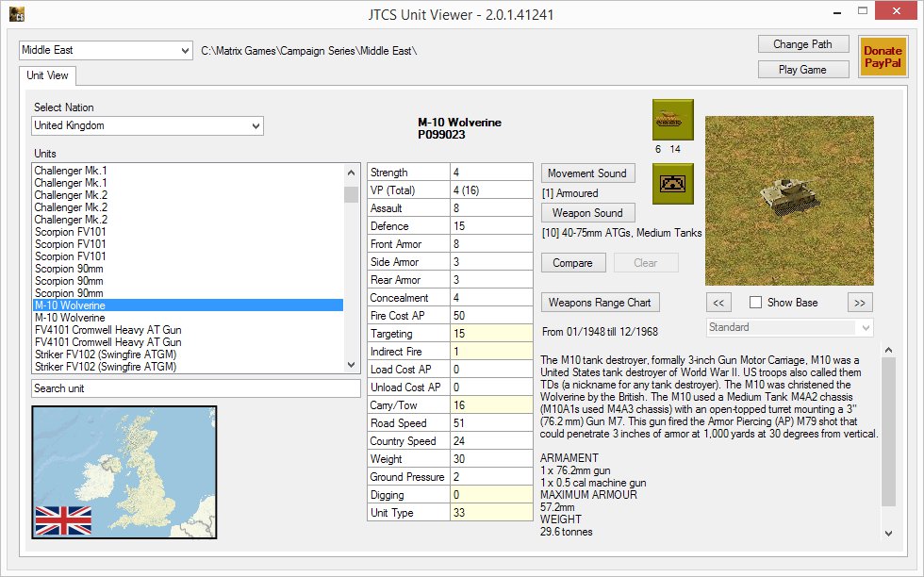Open the Weapons Range Chart
This screenshot has height=577, width=924.
(x=601, y=303)
